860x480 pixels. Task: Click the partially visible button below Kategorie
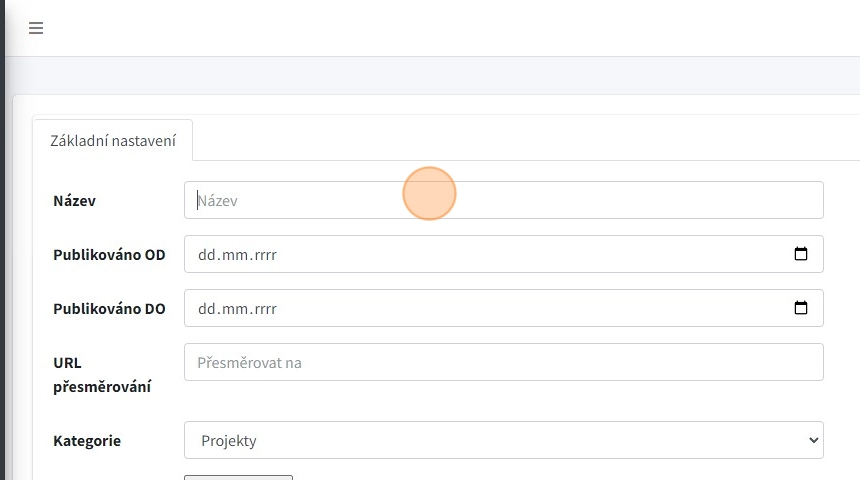(x=238, y=477)
